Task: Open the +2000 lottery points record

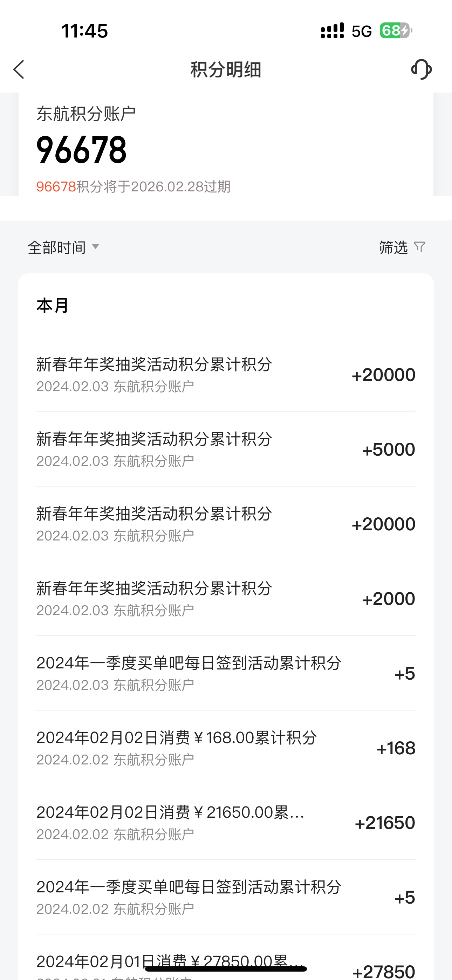Action: 226,598
